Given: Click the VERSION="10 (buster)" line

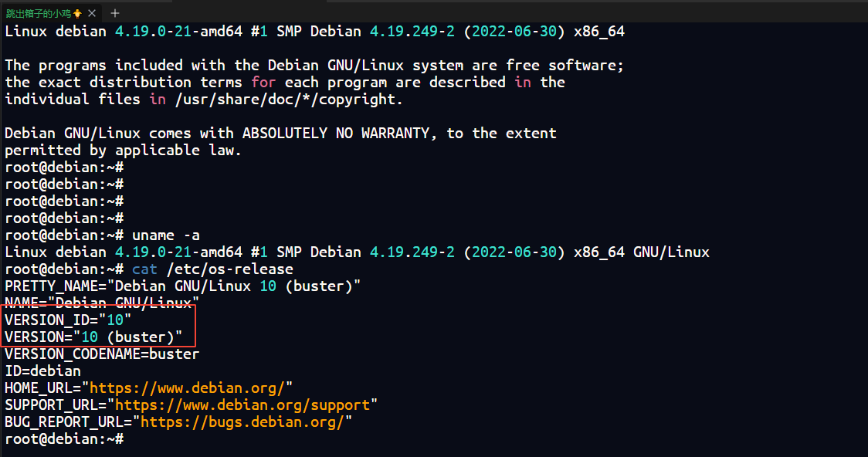Looking at the screenshot, I should pos(93,337).
